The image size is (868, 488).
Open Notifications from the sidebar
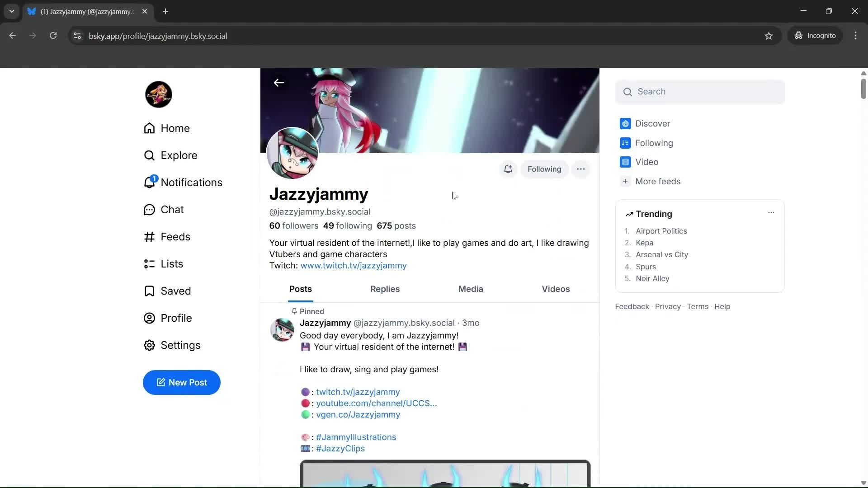click(191, 182)
